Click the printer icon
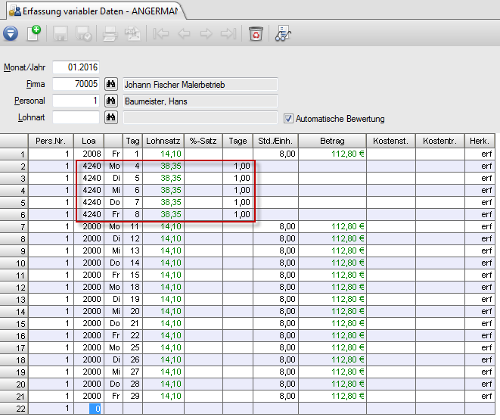500x420 pixels. [110, 34]
